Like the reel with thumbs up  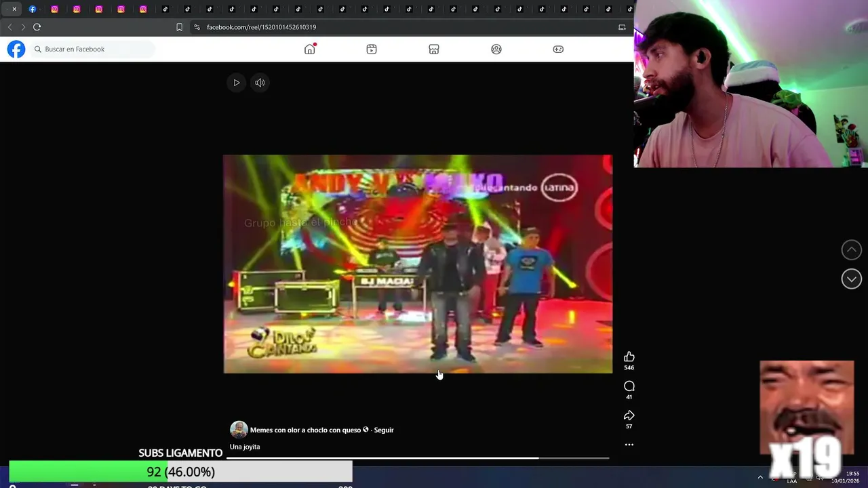629,357
